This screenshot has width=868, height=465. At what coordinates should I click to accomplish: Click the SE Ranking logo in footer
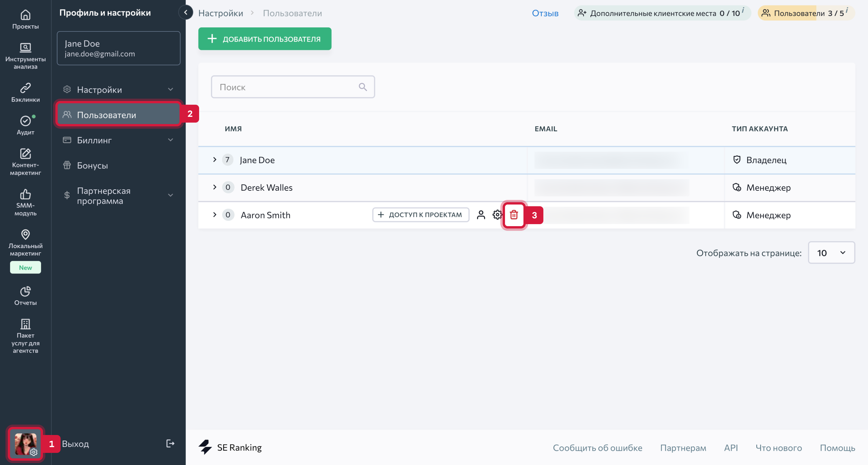point(230,447)
